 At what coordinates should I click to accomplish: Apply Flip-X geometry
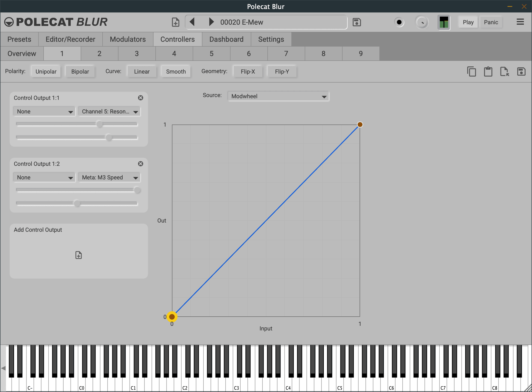coord(248,71)
